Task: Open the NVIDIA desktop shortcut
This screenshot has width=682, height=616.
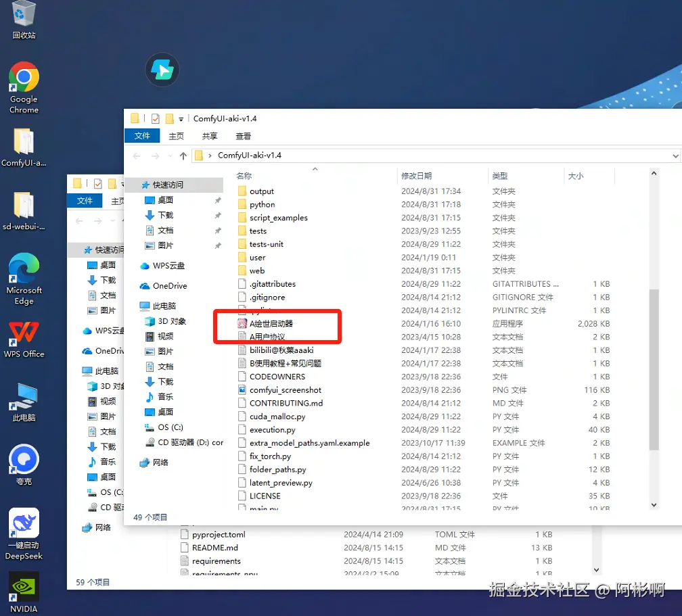Action: (x=24, y=592)
